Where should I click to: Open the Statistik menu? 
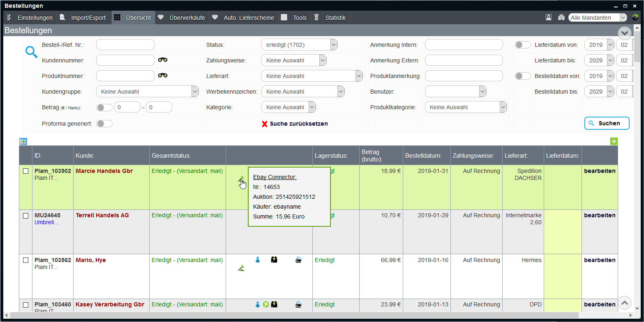click(330, 18)
